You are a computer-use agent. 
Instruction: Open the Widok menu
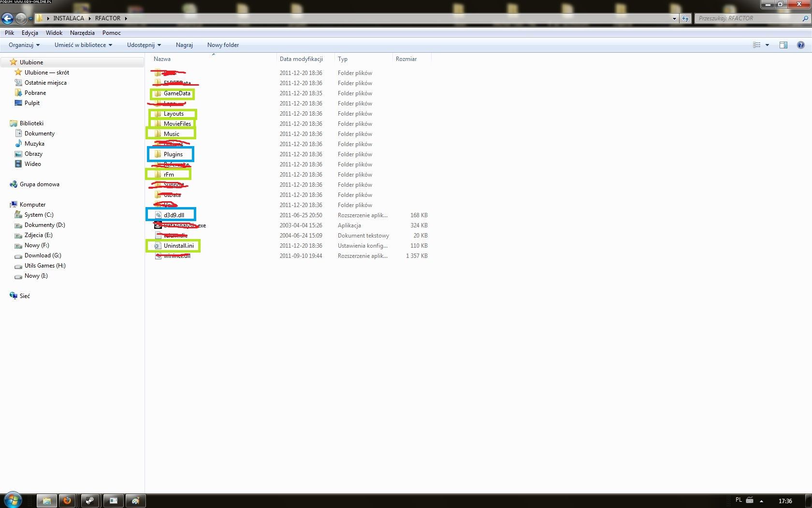(x=54, y=33)
